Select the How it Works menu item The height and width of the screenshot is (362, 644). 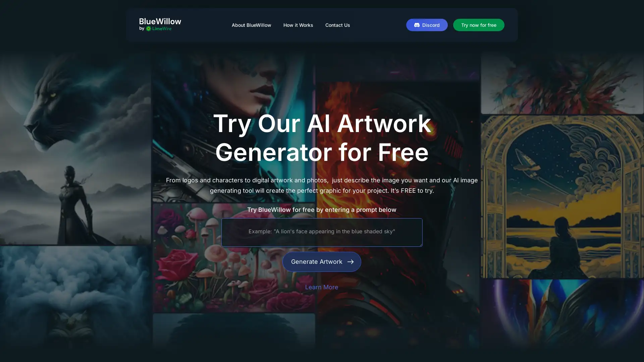point(298,25)
